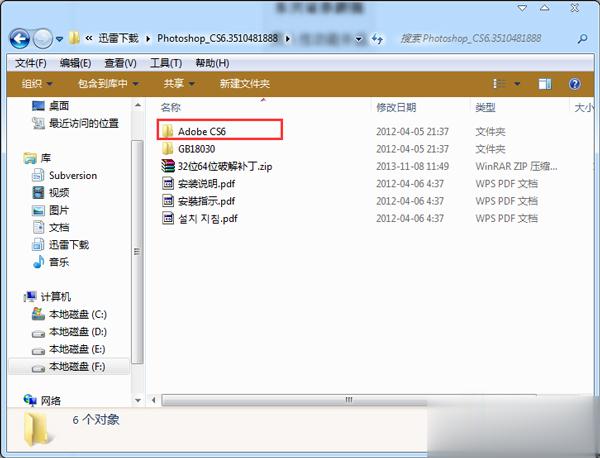The height and width of the screenshot is (458, 600).
Task: Open 音乐 library in sidebar
Action: click(59, 262)
